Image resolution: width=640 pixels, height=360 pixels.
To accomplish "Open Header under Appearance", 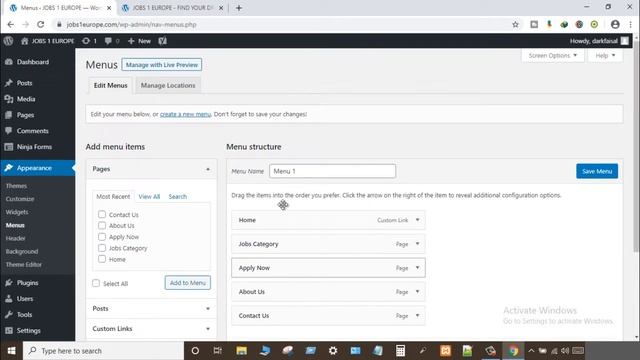I will pyautogui.click(x=16, y=238).
